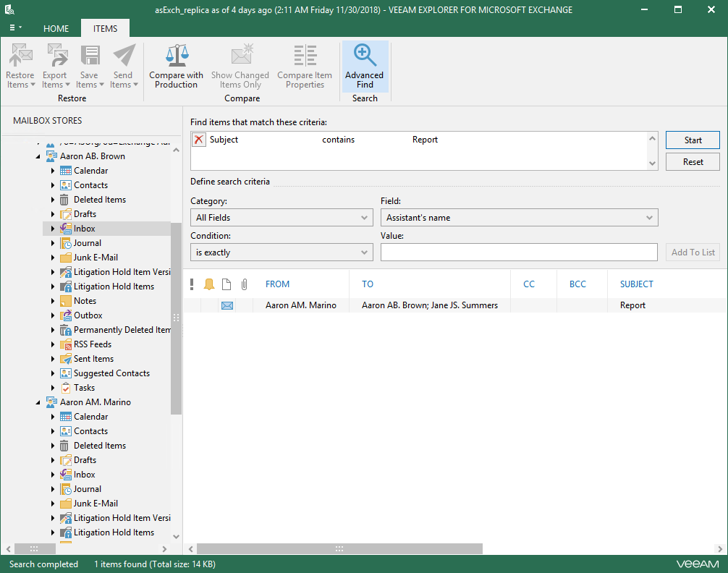Select Aaron AB. Brown's Calendar folder icon
Screen dimensions: 728x573
[65, 171]
